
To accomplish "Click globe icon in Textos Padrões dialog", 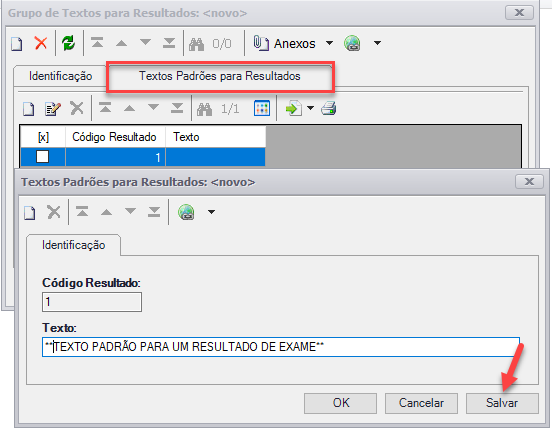I will tap(186, 212).
